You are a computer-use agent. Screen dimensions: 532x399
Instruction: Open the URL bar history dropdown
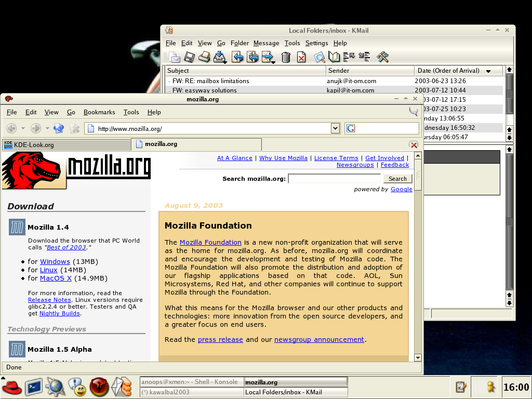[335, 128]
